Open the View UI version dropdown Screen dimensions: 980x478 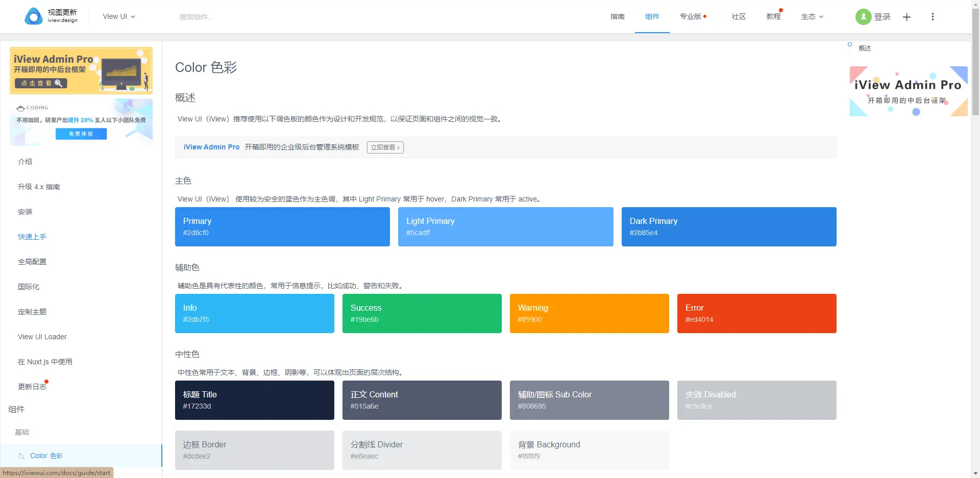click(119, 16)
